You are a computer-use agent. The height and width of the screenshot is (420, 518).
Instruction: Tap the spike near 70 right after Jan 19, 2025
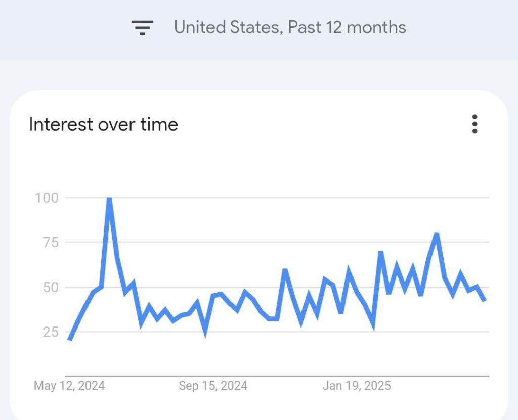[x=380, y=252]
